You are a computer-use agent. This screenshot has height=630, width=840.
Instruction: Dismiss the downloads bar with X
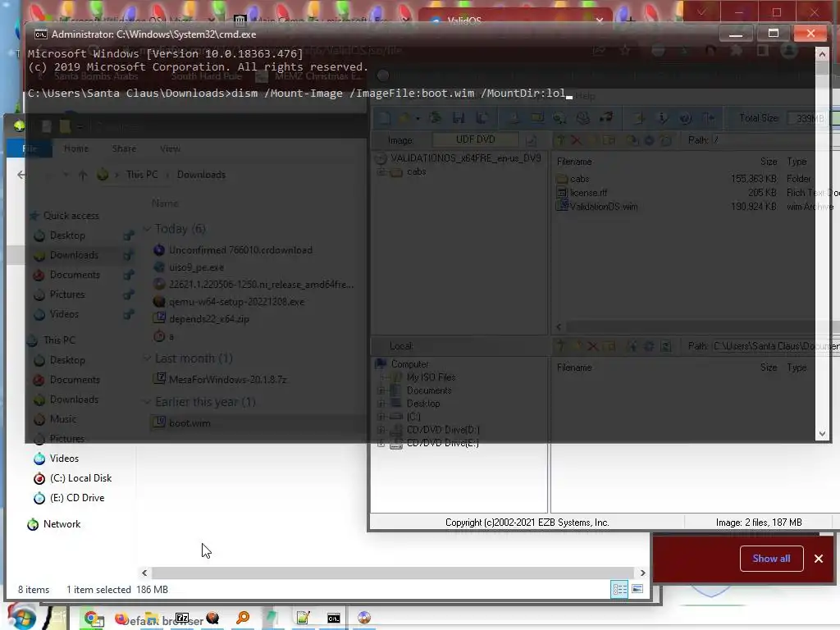click(x=819, y=558)
